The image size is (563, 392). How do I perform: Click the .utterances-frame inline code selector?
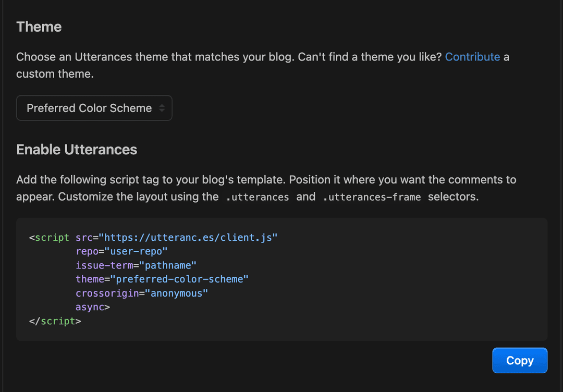(x=372, y=197)
